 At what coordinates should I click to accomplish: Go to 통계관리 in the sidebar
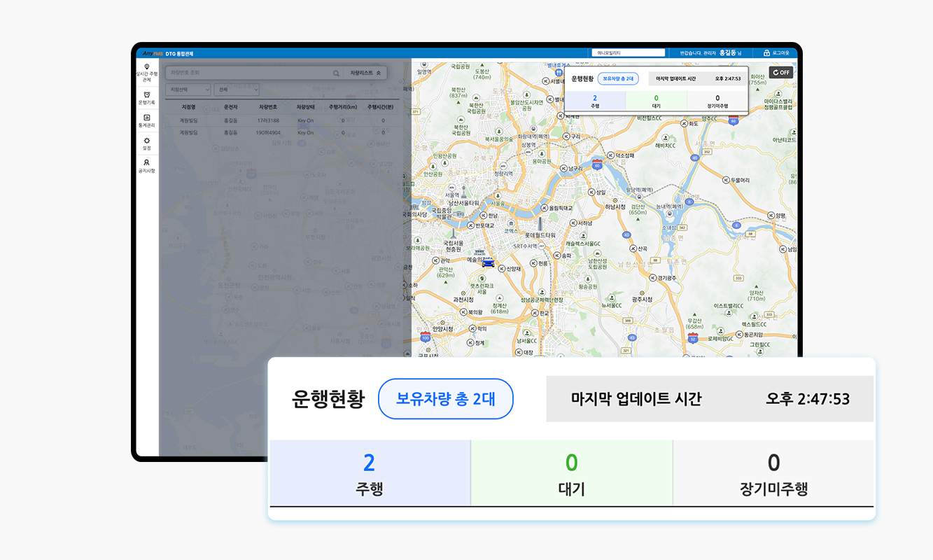coord(146,120)
